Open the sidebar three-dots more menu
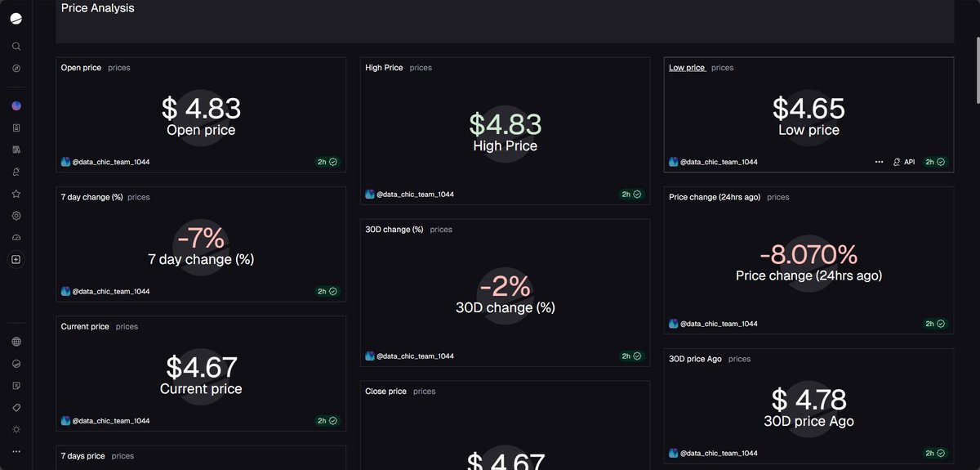Screen dimensions: 980x470 click(x=16, y=451)
